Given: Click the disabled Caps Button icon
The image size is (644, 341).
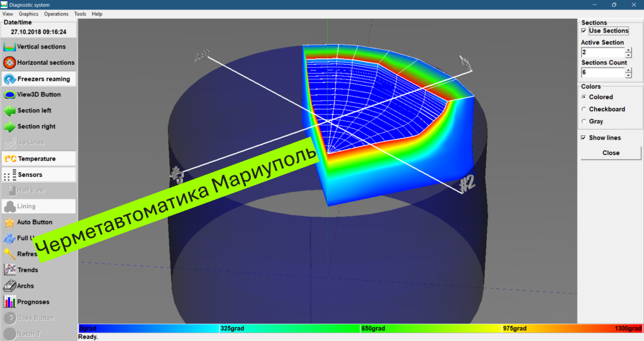Looking at the screenshot, I should click(9, 318).
